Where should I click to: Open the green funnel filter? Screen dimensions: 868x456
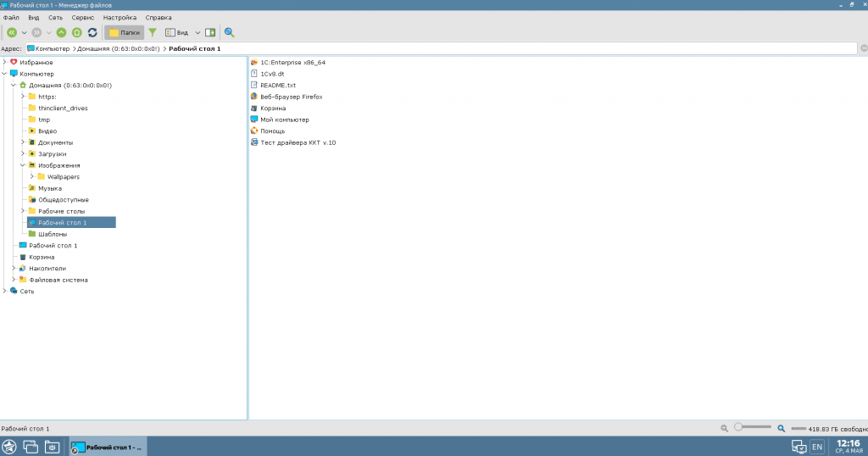[153, 33]
